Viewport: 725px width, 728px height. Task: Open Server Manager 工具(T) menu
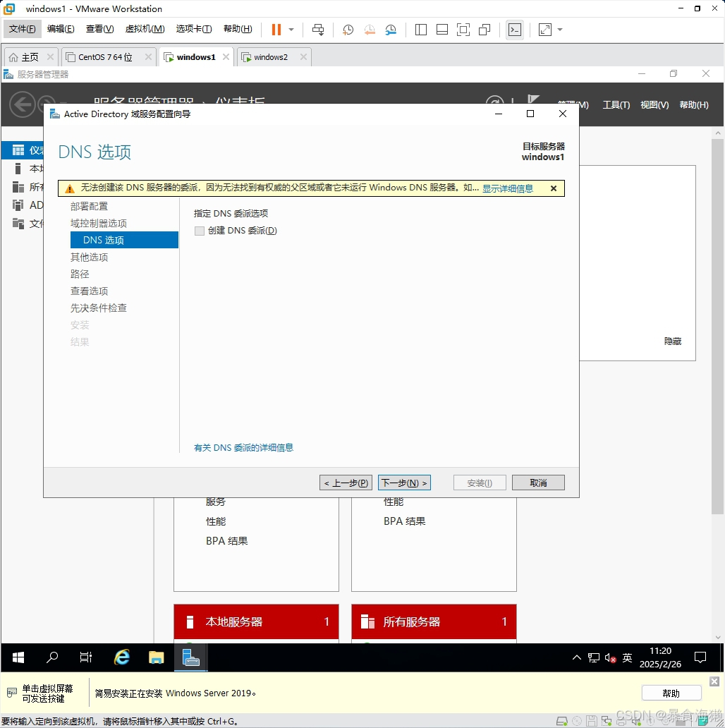coord(616,105)
